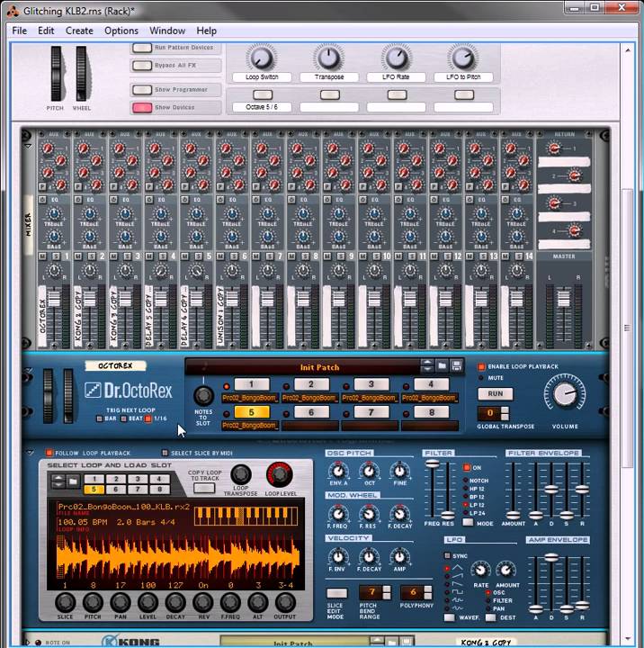Image resolution: width=644 pixels, height=648 pixels.
Task: Open the Edit menu
Action: click(46, 31)
